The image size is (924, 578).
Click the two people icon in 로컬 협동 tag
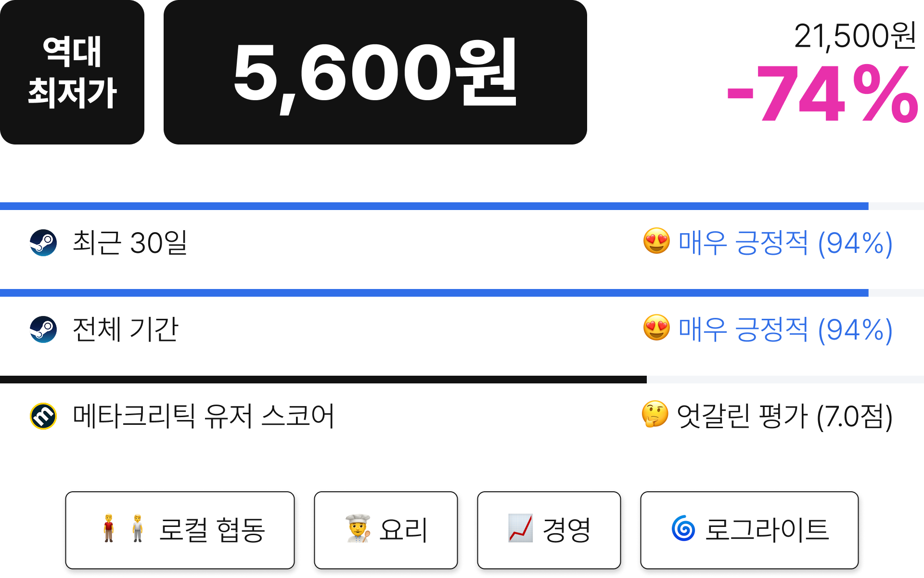(x=123, y=528)
